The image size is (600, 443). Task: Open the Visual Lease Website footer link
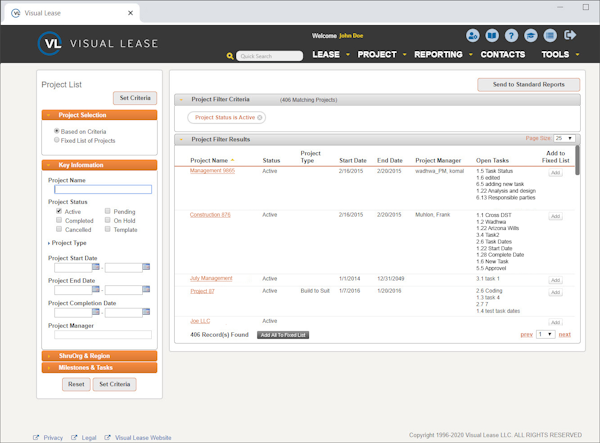pos(143,437)
